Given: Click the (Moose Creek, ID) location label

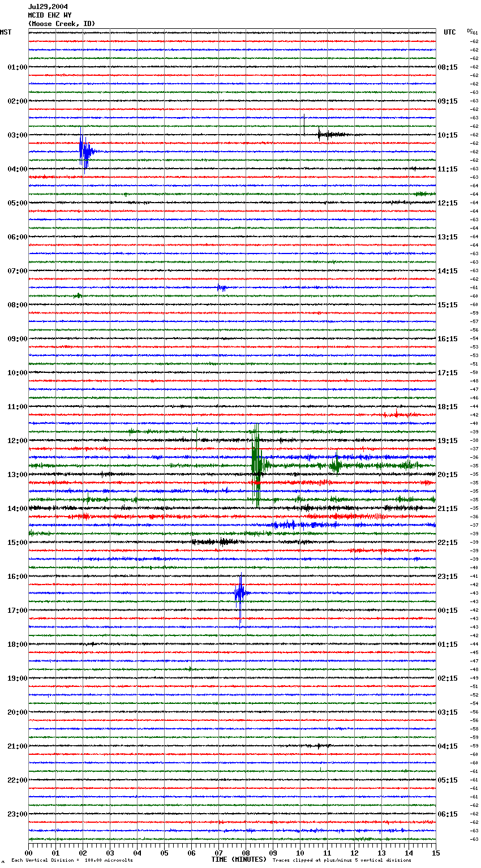Looking at the screenshot, I should tap(62, 24).
